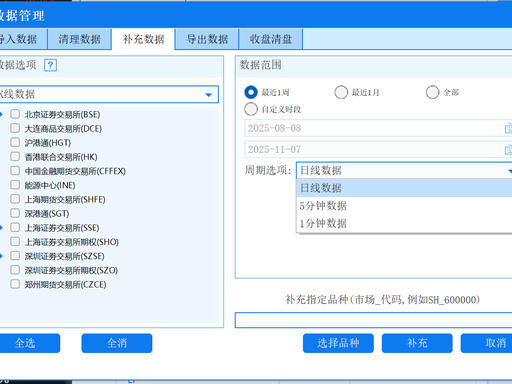
Task: Expand the 北京证券交易所(BSE) tree node
Action: click(x=1, y=114)
